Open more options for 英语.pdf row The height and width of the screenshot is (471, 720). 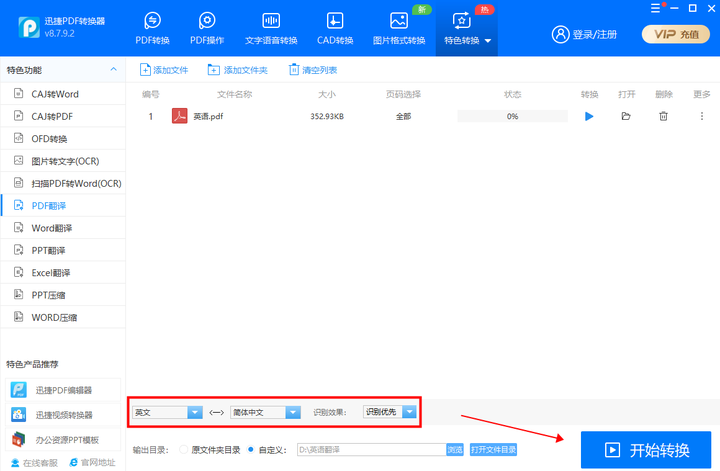tap(702, 116)
